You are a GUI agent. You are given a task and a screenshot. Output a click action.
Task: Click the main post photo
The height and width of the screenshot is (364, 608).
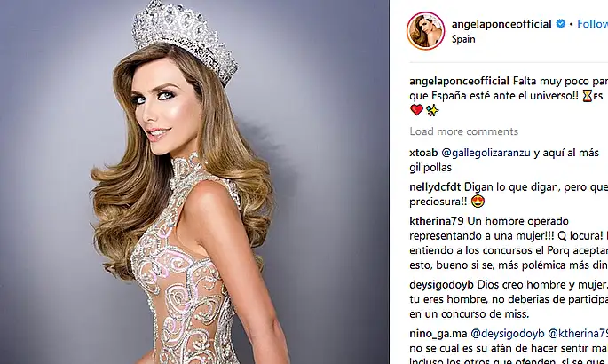[x=194, y=182]
